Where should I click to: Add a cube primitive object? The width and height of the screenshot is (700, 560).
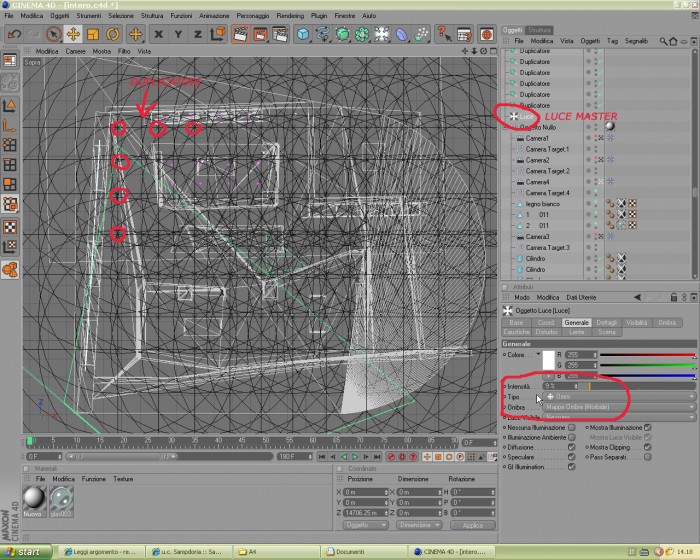click(x=303, y=34)
